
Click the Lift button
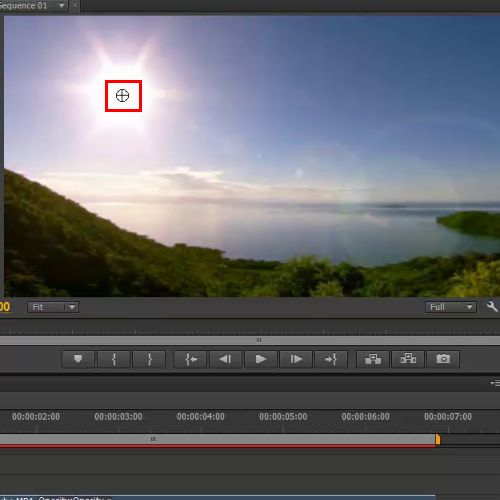click(x=373, y=359)
